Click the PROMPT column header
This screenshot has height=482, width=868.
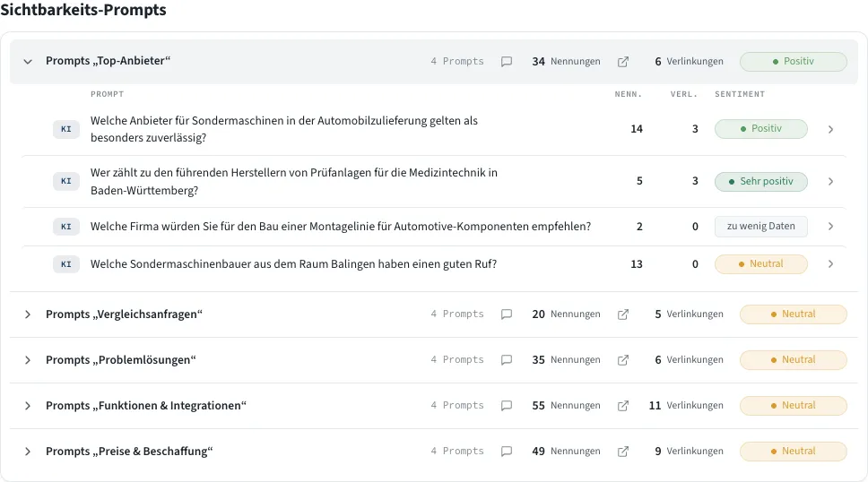(108, 94)
